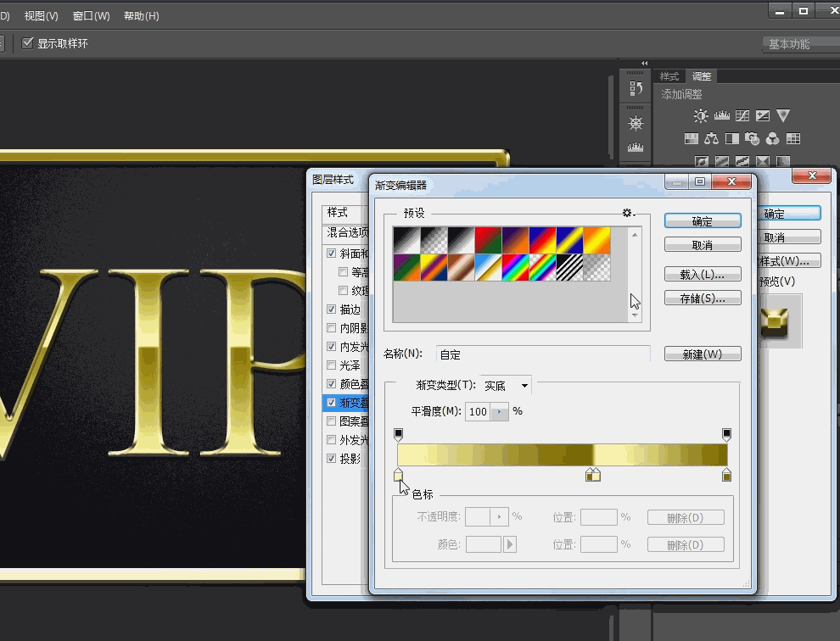Select the leftmost pale-yellow color stop
The image size is (840, 641).
tap(398, 475)
